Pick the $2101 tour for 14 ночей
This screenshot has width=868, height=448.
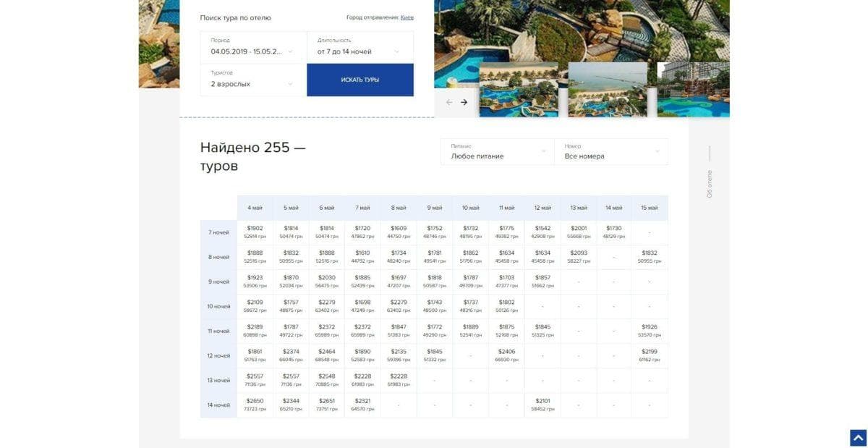542,405
